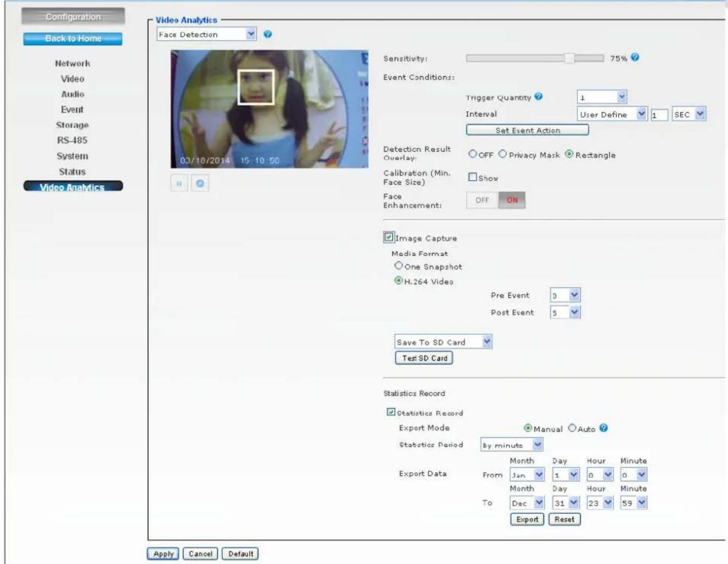Open the Face Detection analytics dropdown

click(x=207, y=34)
